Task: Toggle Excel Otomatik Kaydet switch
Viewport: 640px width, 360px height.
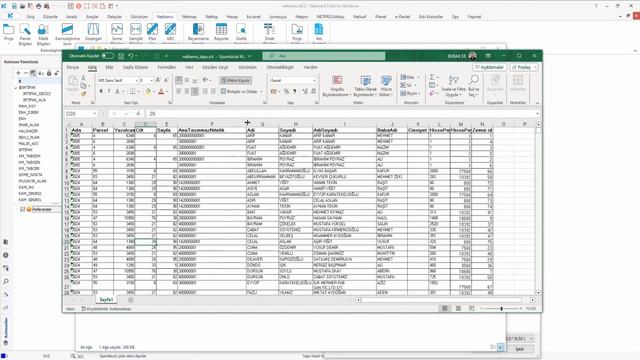Action: [108, 56]
